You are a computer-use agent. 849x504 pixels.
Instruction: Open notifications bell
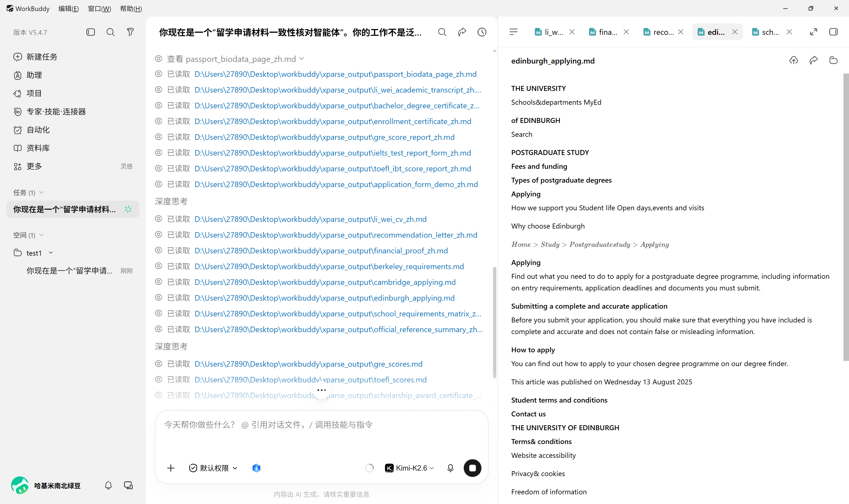(x=108, y=485)
